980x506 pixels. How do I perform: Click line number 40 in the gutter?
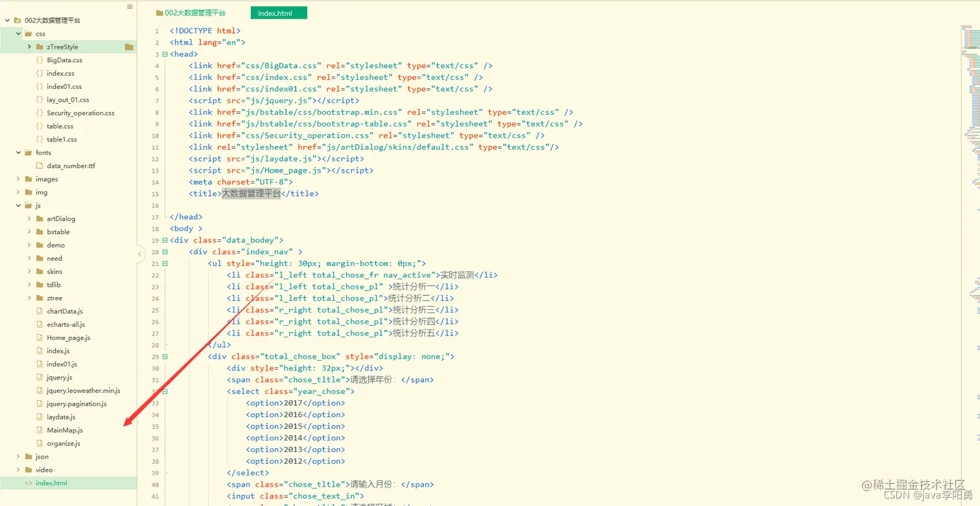pos(156,485)
